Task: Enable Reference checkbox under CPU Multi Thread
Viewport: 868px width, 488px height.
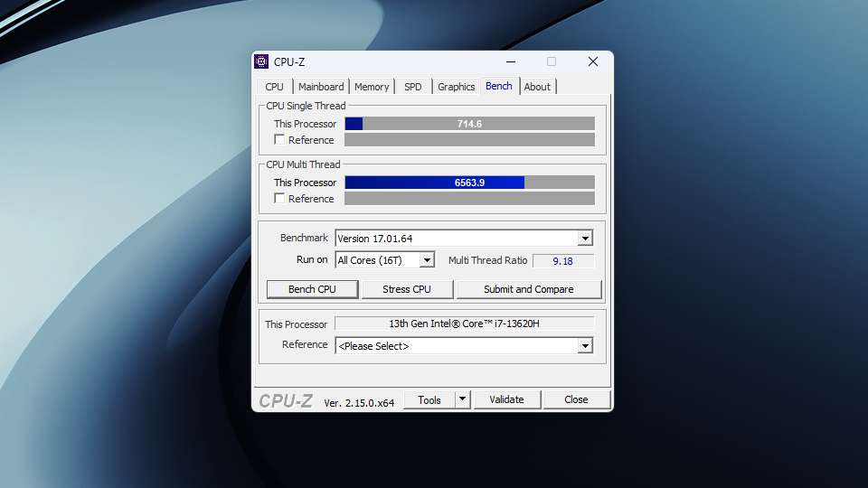Action: pos(279,198)
